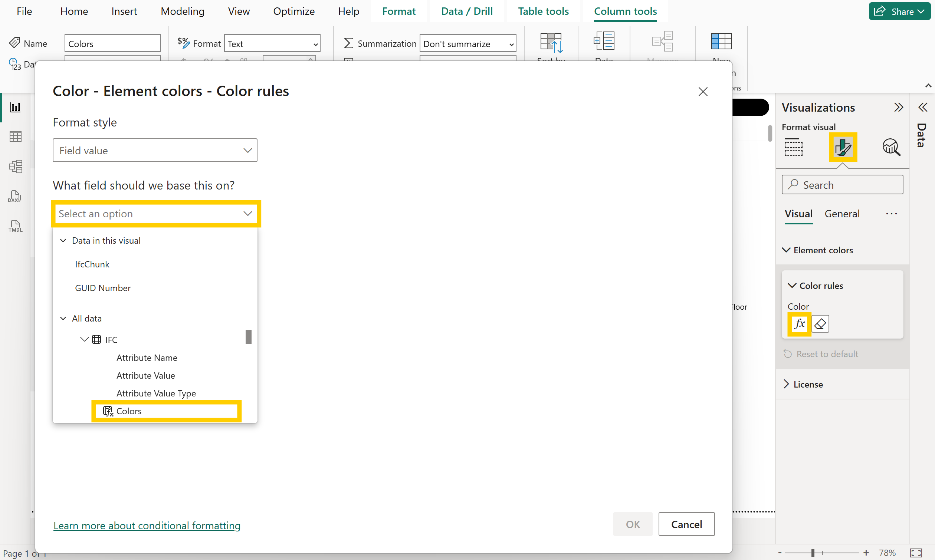Open the fx conditional formatting dialog under Color
The image size is (935, 560).
point(799,323)
